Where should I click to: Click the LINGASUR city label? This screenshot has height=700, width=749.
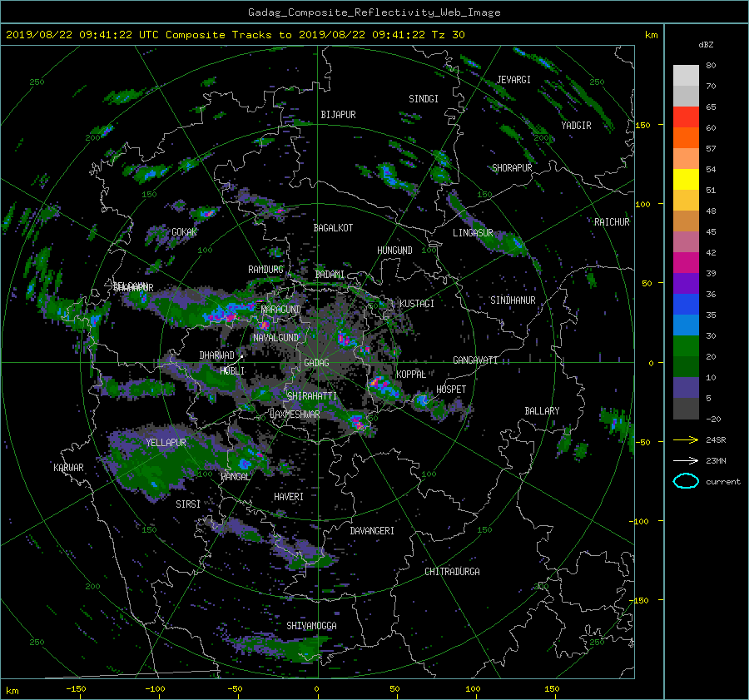coord(473,233)
